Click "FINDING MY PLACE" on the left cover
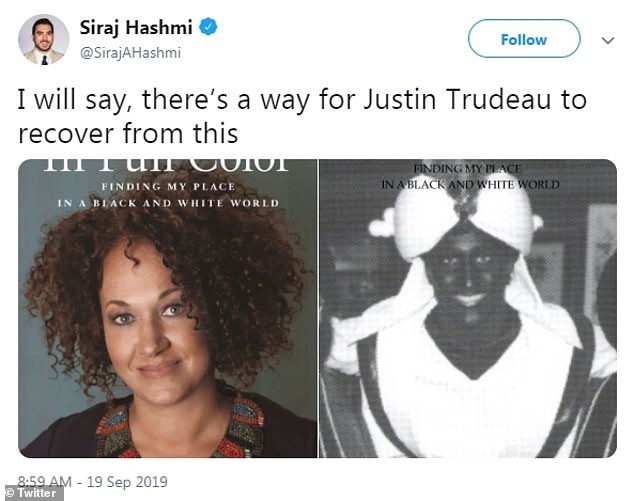 [x=168, y=186]
